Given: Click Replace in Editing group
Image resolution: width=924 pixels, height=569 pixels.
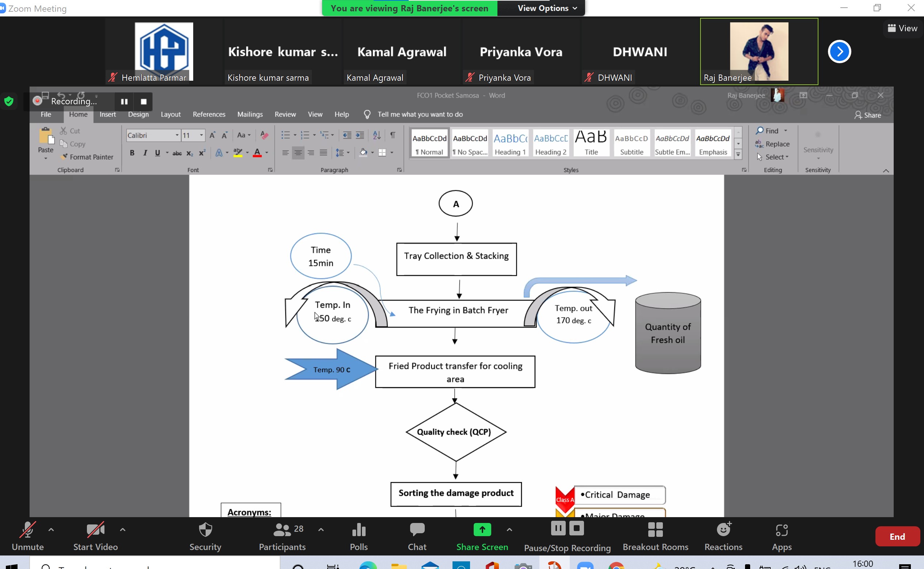Looking at the screenshot, I should pos(772,144).
